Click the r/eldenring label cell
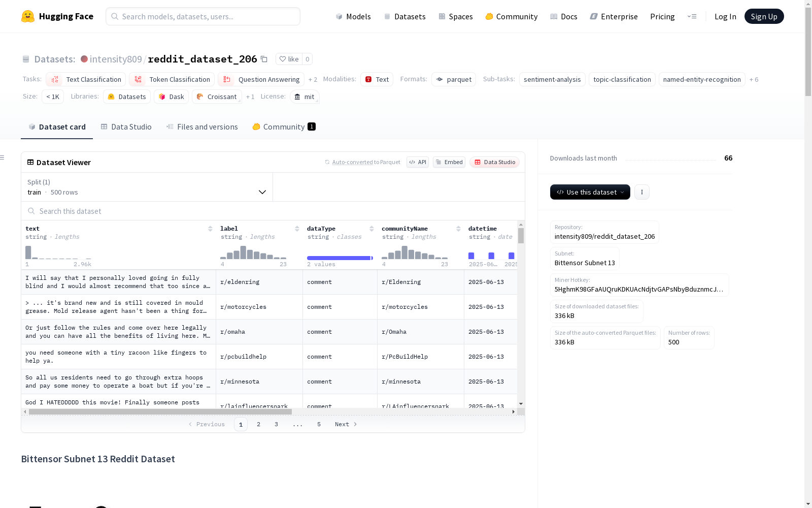The height and width of the screenshot is (508, 812). (259, 282)
